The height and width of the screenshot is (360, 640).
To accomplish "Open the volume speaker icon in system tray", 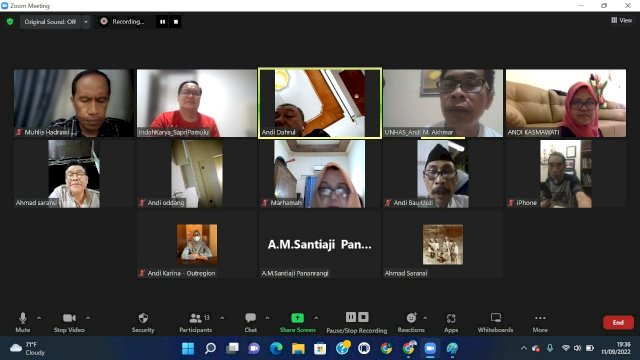I will click(577, 348).
